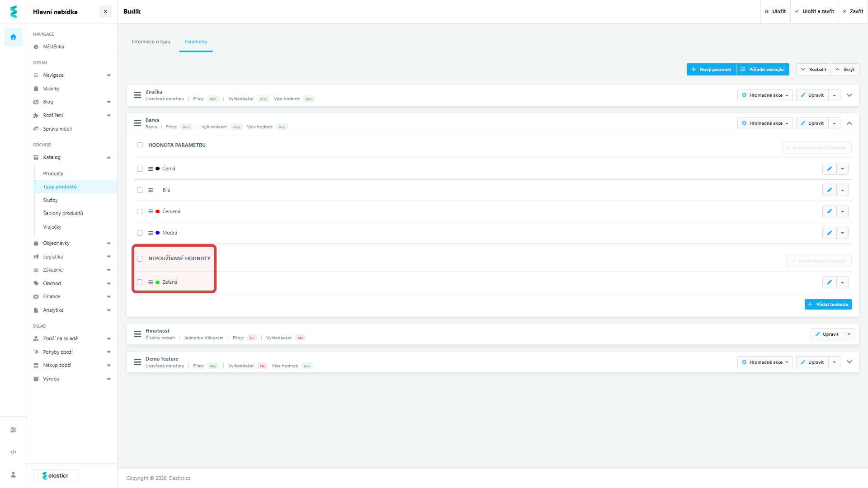Click the Nový parametr button
Screen dimensions: 868x488
pos(711,70)
